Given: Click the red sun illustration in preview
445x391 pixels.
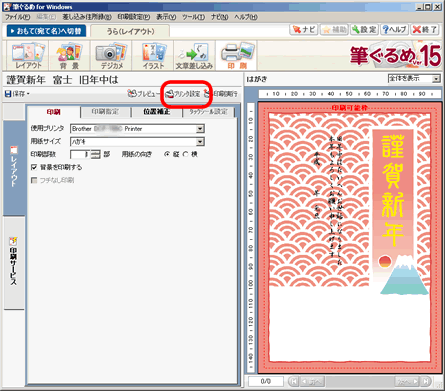Looking at the screenshot, I should [384, 262].
